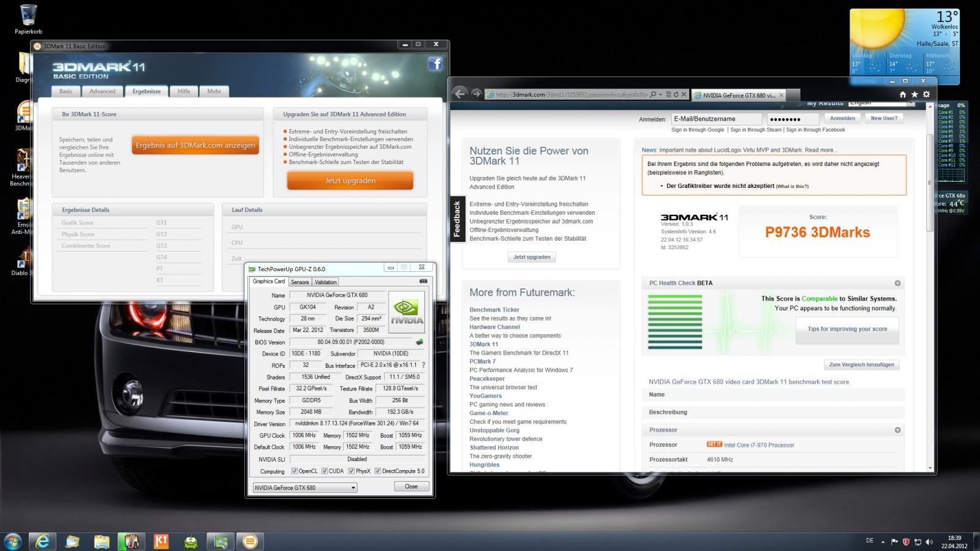This screenshot has height=551, width=980.
Task: Toggle the DirectCompute 5.0 checkbox
Action: pyautogui.click(x=378, y=471)
